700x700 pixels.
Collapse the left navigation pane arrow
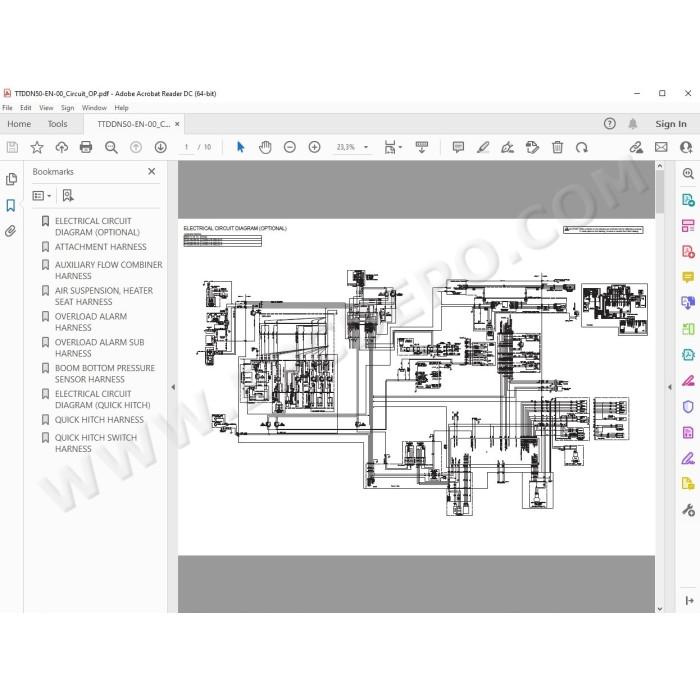(173, 387)
